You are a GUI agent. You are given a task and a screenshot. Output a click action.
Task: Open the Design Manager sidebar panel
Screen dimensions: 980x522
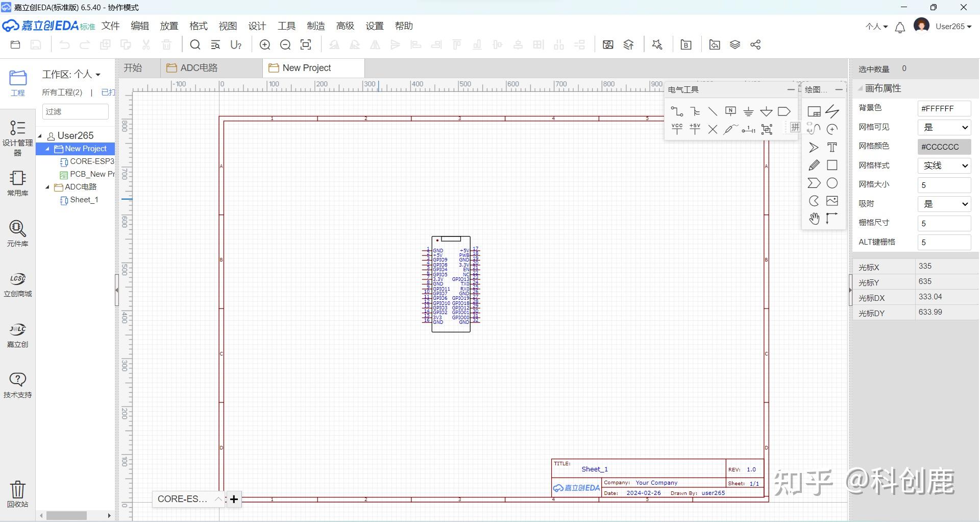(17, 138)
